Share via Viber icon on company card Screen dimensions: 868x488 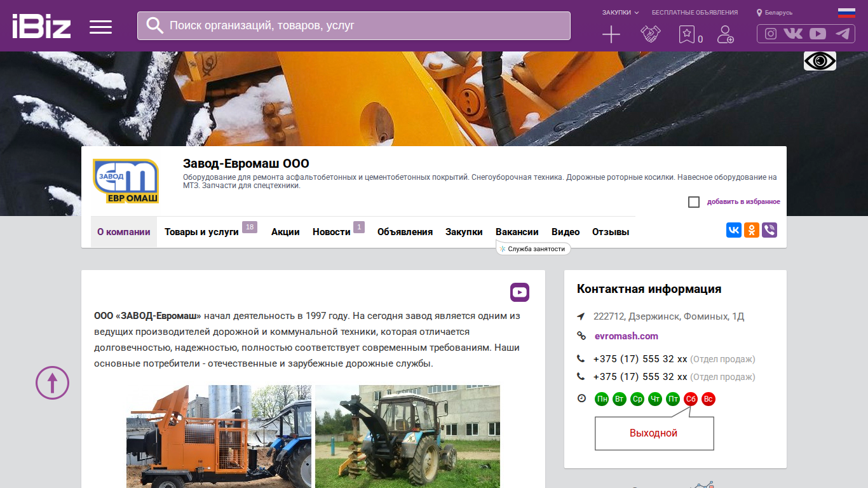770,230
